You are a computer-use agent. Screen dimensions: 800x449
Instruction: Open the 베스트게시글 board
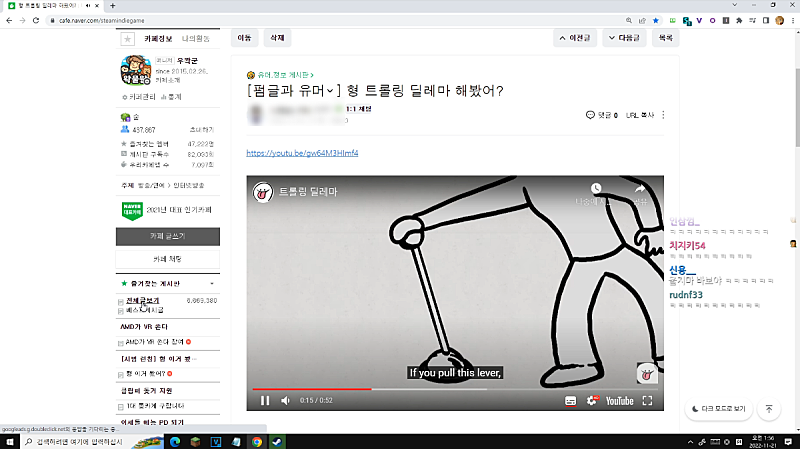145,310
